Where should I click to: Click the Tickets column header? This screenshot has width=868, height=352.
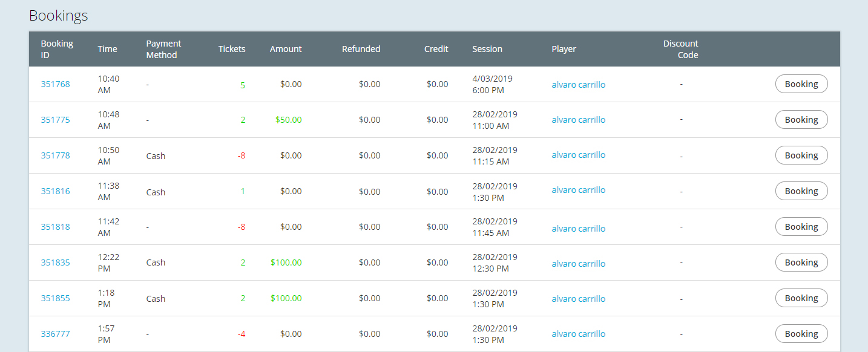pyautogui.click(x=232, y=49)
